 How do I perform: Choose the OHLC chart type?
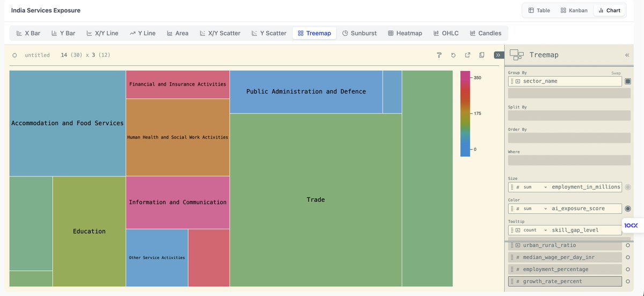446,33
